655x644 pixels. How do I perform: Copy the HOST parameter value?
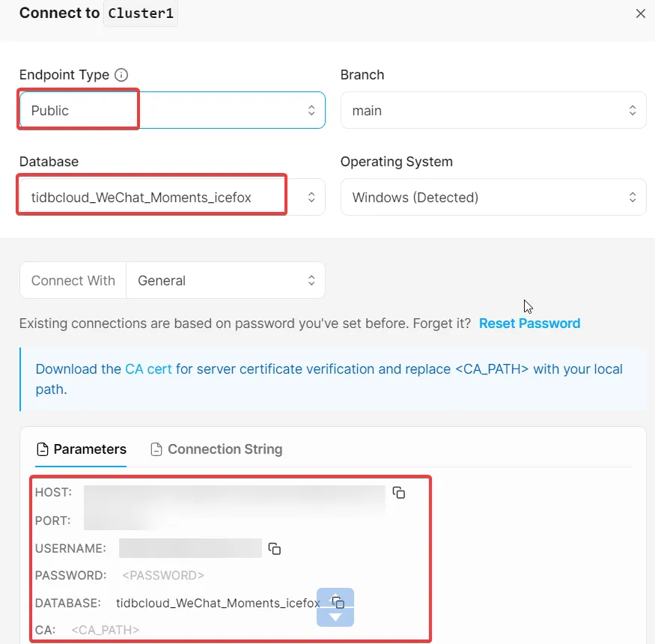[399, 492]
